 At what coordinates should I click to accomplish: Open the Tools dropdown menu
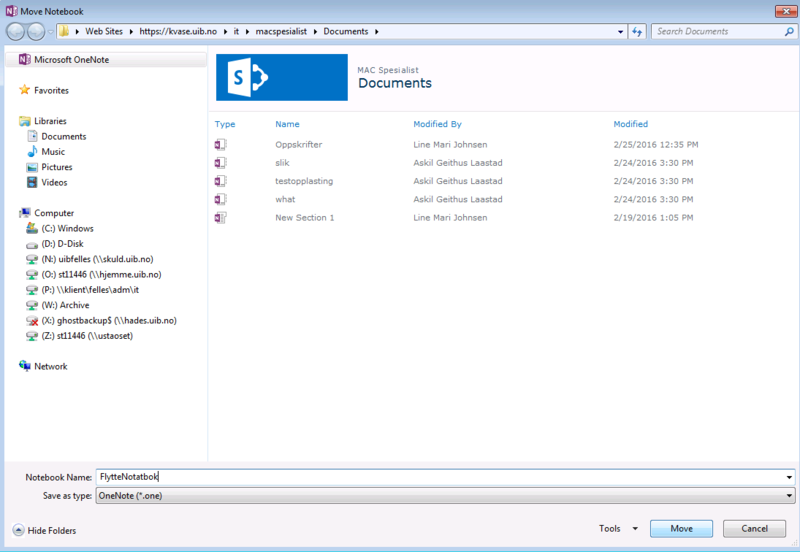(x=618, y=529)
